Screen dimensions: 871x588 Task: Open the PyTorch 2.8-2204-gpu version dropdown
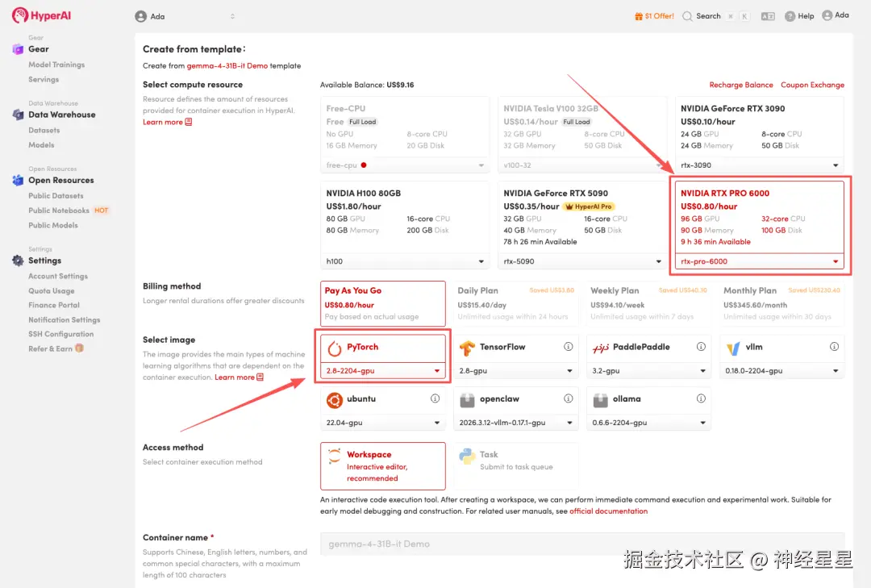383,371
